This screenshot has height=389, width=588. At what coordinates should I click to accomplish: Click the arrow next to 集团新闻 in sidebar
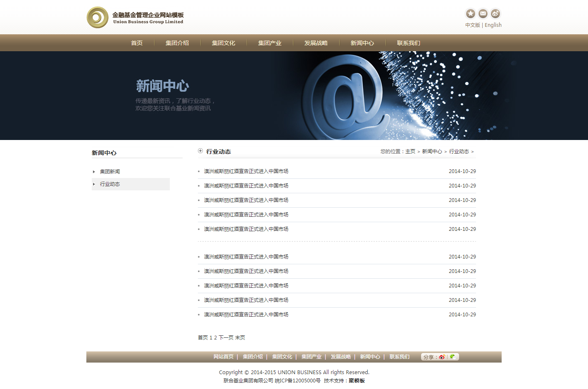pos(94,172)
